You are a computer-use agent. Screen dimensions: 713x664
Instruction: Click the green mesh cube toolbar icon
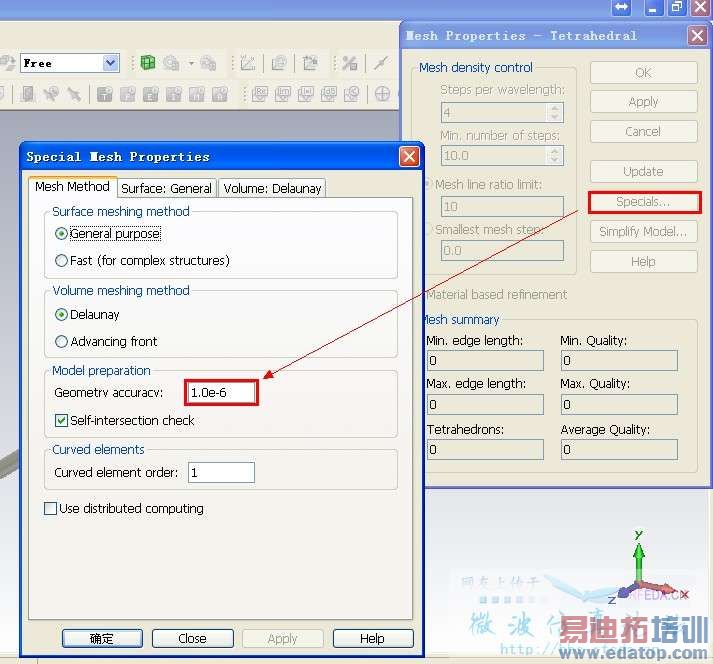tap(148, 63)
